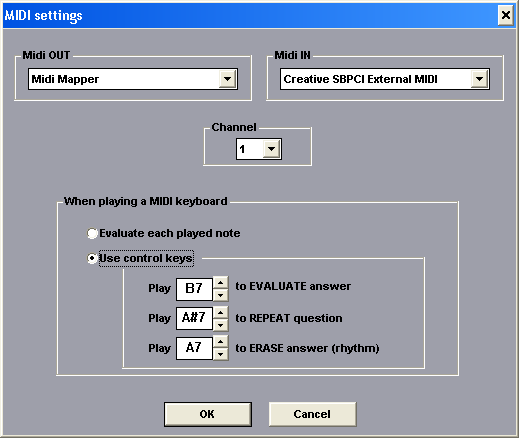
Task: Raise the ERASE answer note with up arrow
Action: (x=220, y=343)
